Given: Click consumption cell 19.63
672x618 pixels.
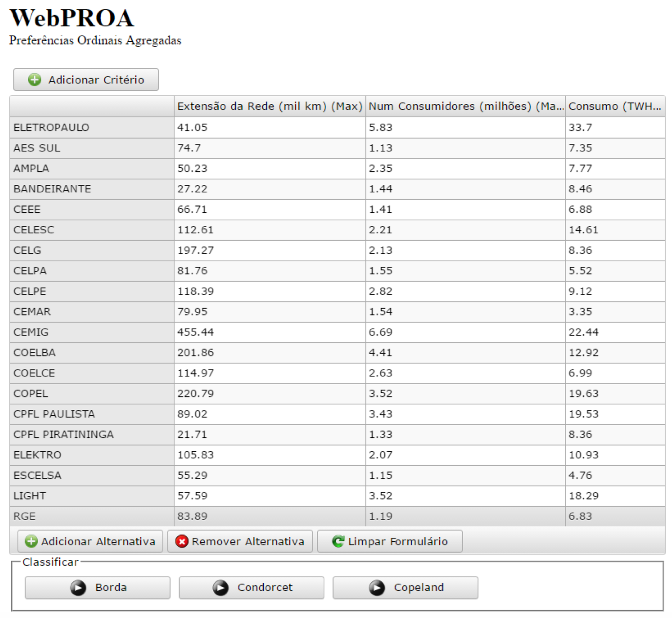Looking at the screenshot, I should pyautogui.click(x=615, y=394).
